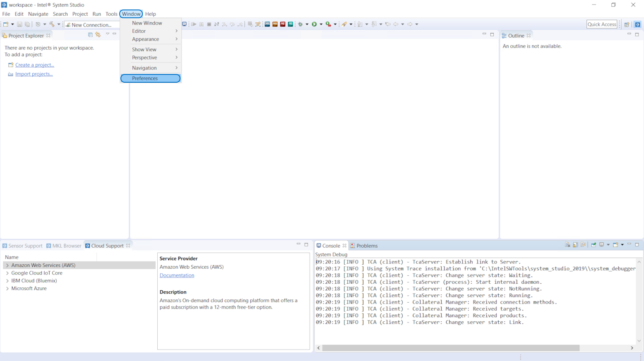Expand the Amazon Web Services (AWS) node

coord(7,265)
